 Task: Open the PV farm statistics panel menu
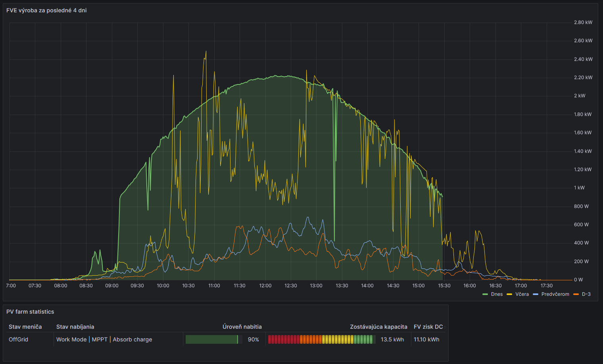coord(30,312)
